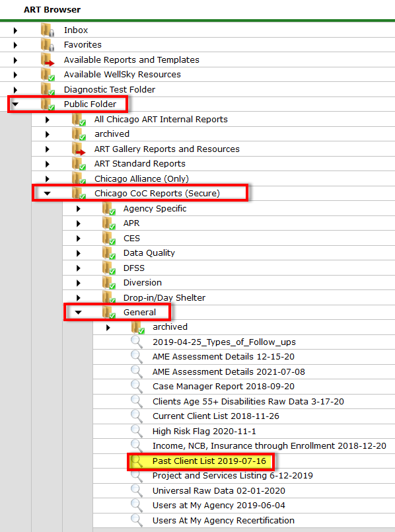Click the Favorites locked folder icon
This screenshot has width=395, height=532.
point(48,45)
